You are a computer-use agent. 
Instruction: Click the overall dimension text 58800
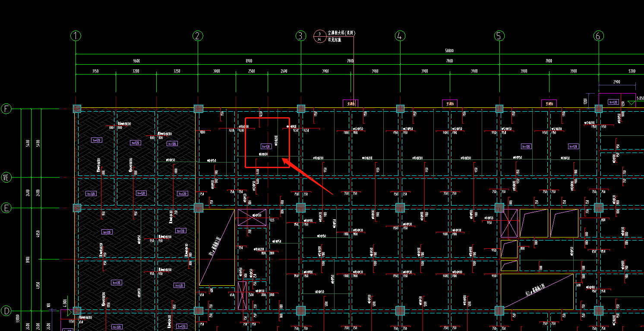pyautogui.click(x=449, y=51)
